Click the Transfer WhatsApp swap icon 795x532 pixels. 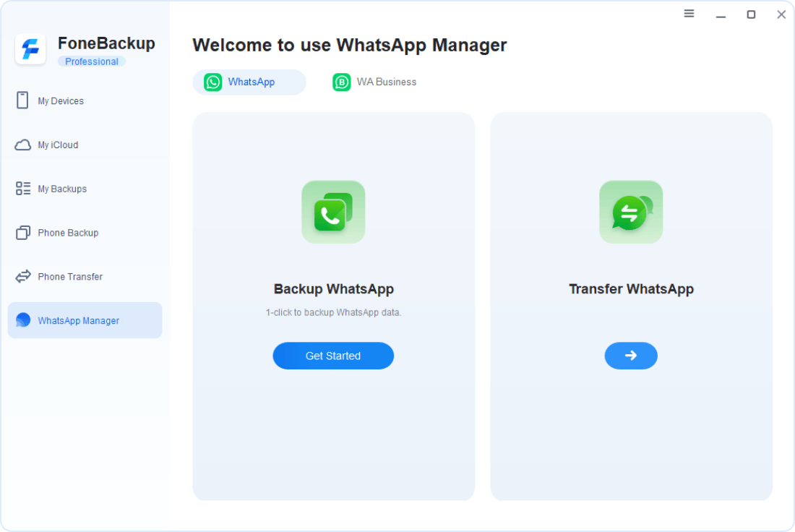(x=631, y=212)
